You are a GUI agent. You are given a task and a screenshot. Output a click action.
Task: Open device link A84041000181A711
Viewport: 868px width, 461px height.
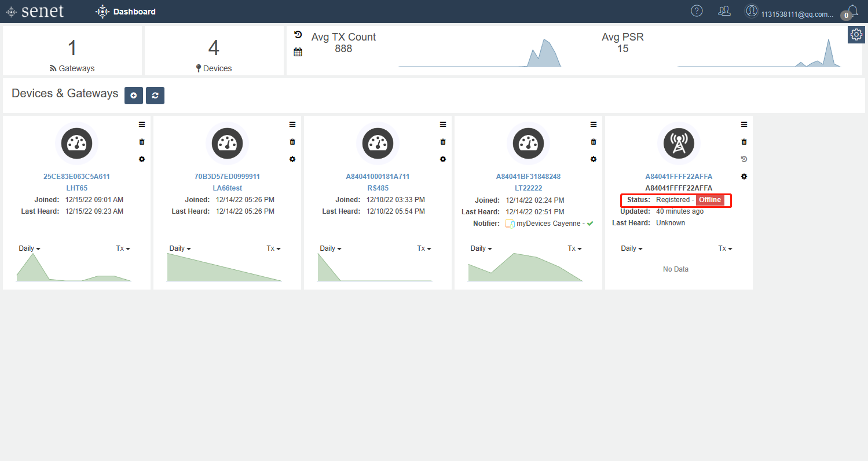(378, 177)
